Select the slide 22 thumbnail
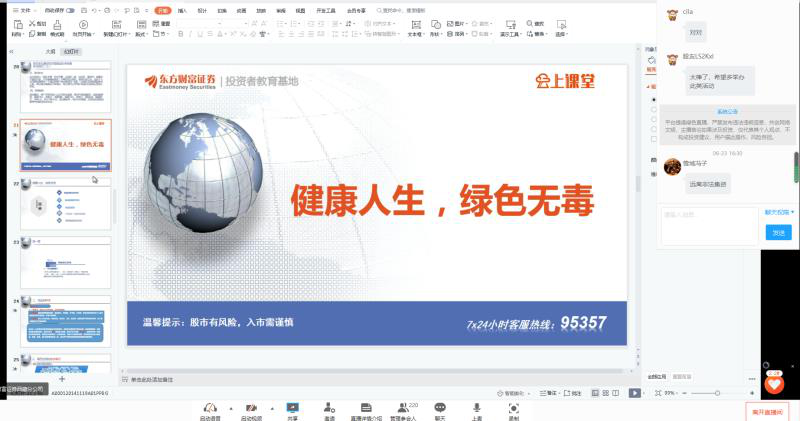This screenshot has width=800, height=421. 65,204
